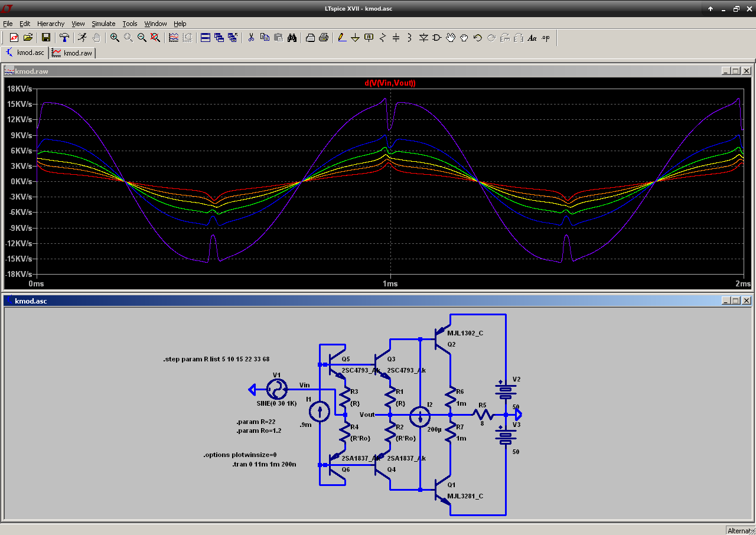Click the Print Setup icon

pos(310,38)
